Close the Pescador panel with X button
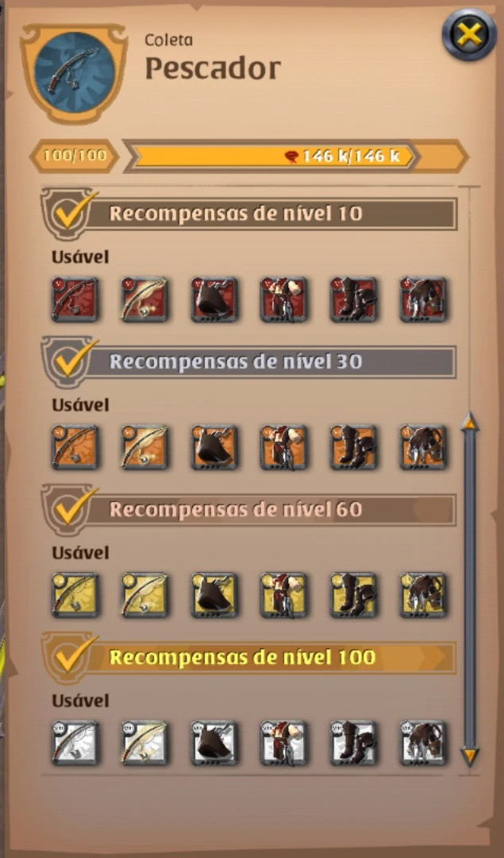The image size is (504, 858). (469, 35)
